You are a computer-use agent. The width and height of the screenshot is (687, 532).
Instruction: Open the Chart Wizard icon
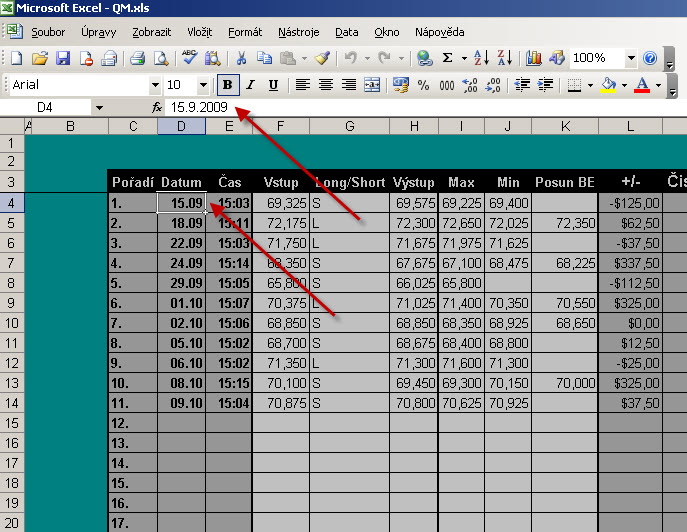pyautogui.click(x=534, y=58)
